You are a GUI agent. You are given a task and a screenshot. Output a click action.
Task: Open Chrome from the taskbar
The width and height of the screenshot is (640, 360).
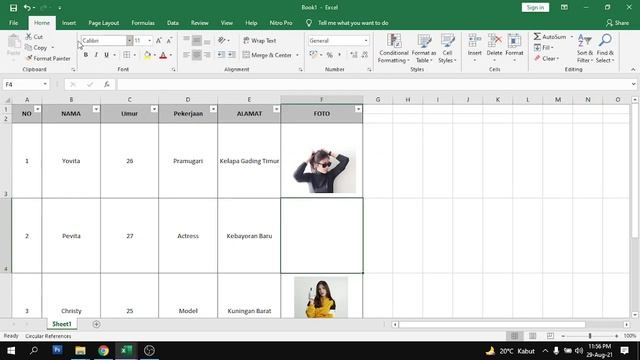point(103,351)
